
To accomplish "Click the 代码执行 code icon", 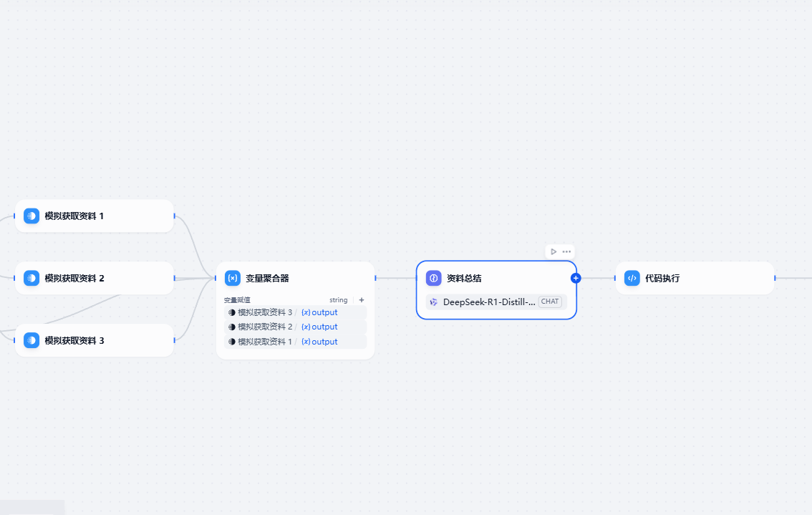I will [632, 278].
